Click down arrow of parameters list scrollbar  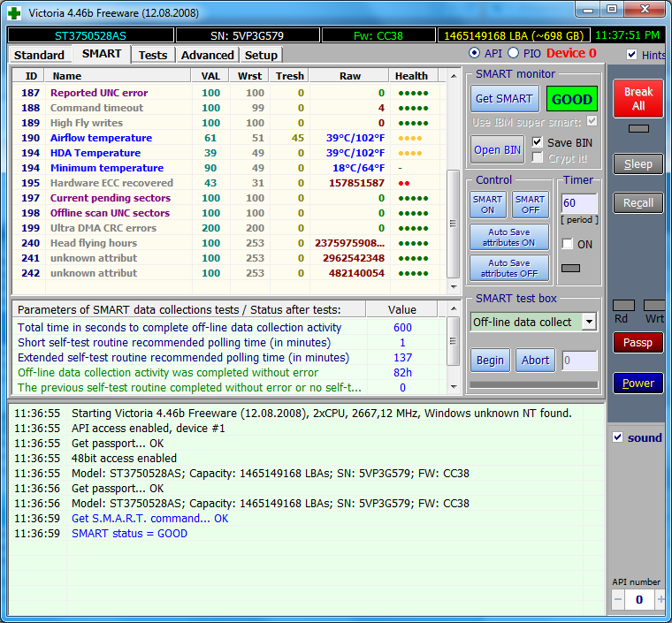pyautogui.click(x=454, y=387)
